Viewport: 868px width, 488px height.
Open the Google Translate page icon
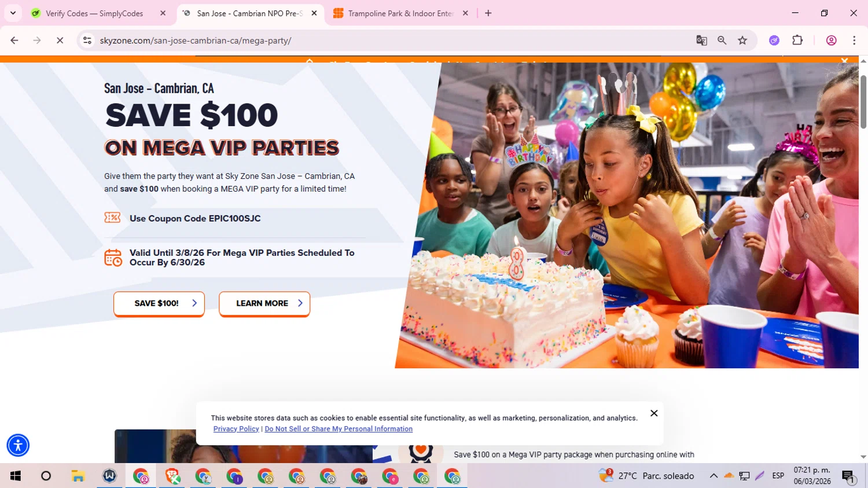coord(701,41)
